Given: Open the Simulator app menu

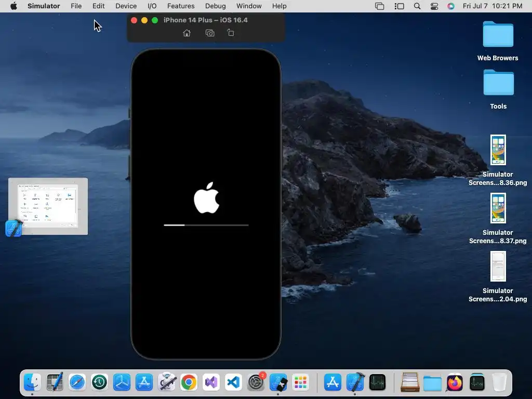Looking at the screenshot, I should pyautogui.click(x=44, y=6).
